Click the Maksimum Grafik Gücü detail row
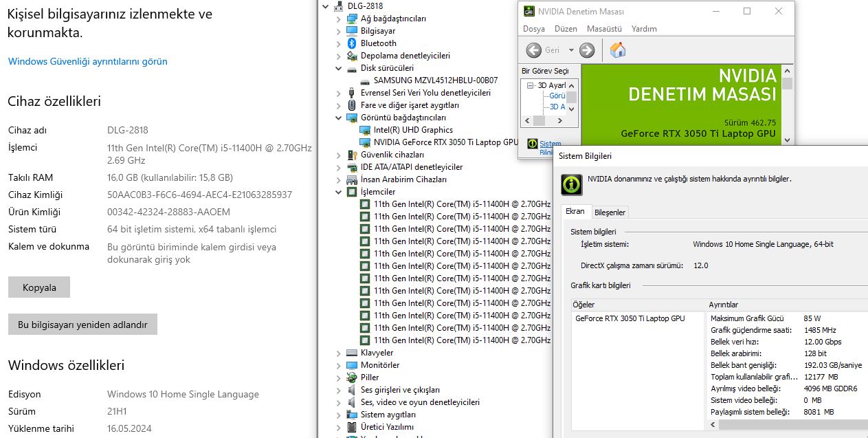This screenshot has width=868, height=438. coord(788,318)
